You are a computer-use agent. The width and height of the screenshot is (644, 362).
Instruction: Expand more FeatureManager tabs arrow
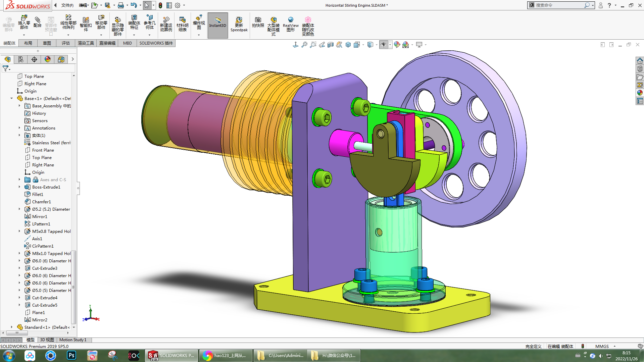[x=72, y=59]
